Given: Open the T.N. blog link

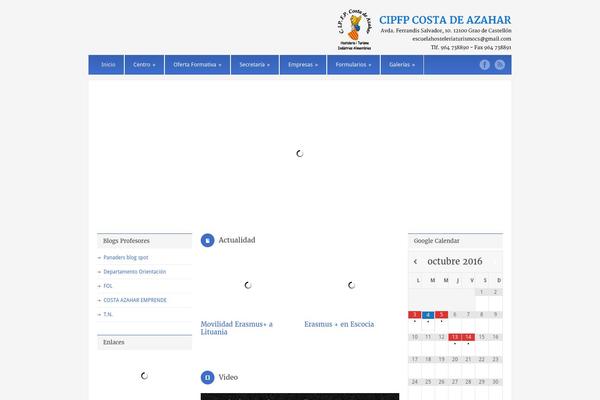Looking at the screenshot, I should pyautogui.click(x=108, y=314).
